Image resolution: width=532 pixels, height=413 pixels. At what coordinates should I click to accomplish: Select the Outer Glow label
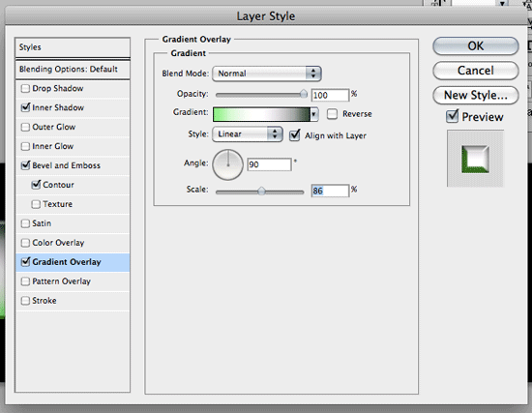coord(53,127)
